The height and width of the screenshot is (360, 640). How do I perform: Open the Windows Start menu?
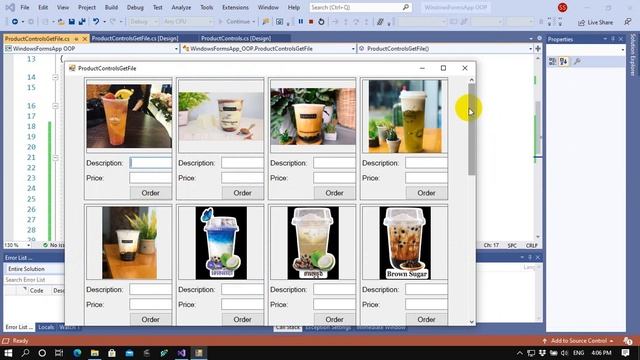pos(8,353)
